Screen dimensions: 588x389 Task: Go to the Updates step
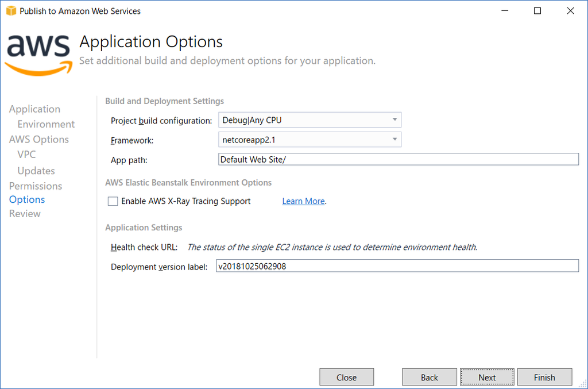pyautogui.click(x=36, y=171)
